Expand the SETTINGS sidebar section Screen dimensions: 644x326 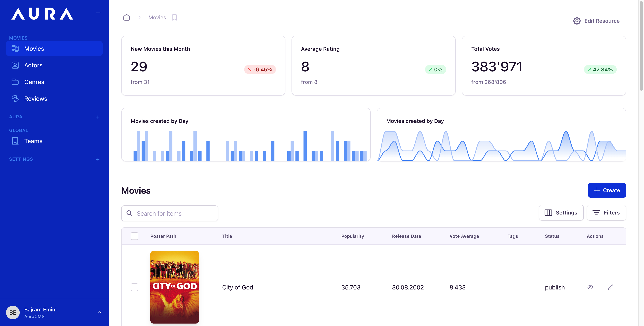[98, 159]
